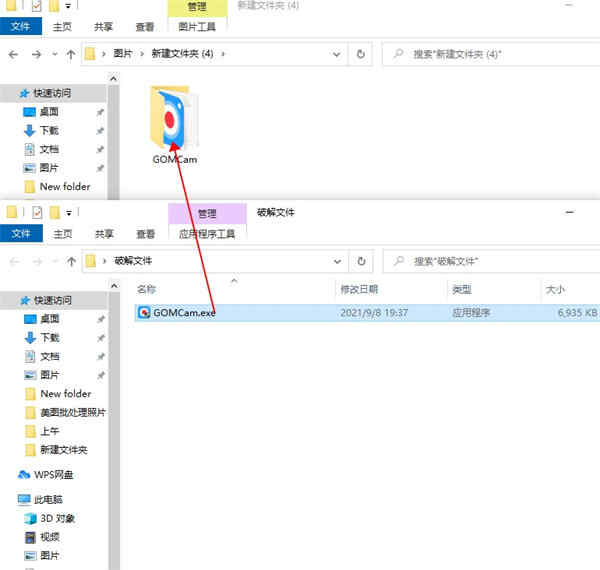Viewport: 600px width, 570px height.
Task: Open the 文件 tab in the 破解文件 window
Action: pyautogui.click(x=21, y=234)
